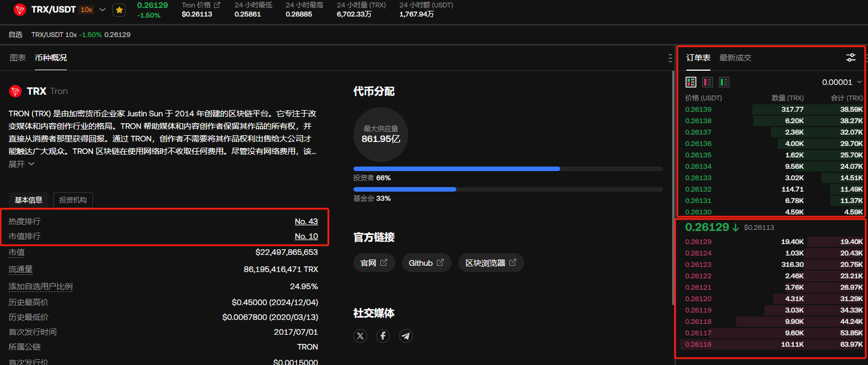868x365 pixels.
Task: Select the 0.26138 price row
Action: pyautogui.click(x=771, y=120)
